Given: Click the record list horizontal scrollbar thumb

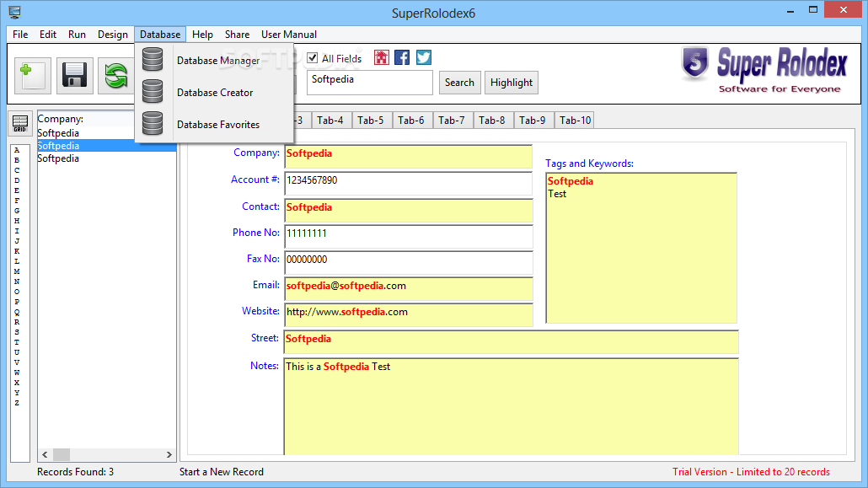Looking at the screenshot, I should (x=61, y=455).
